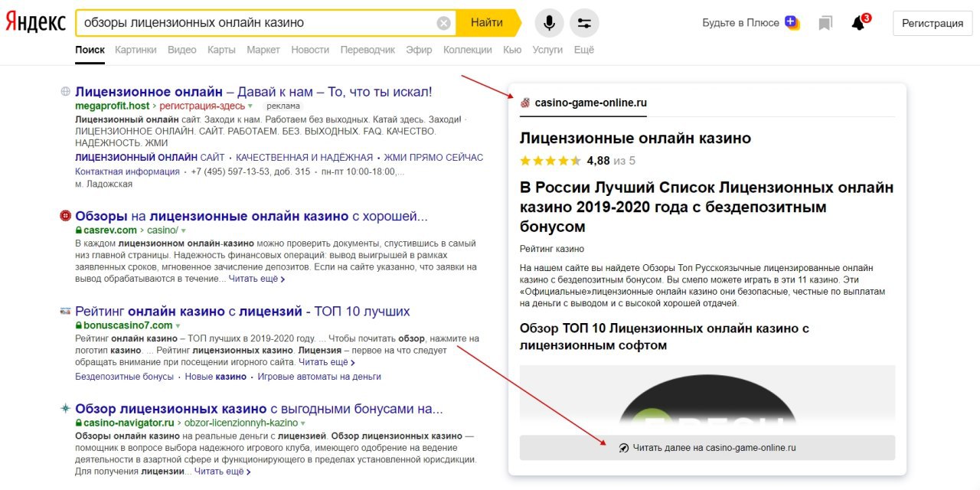Image resolution: width=980 pixels, height=490 pixels.
Task: Expand the arrow after obzor-licenzionnyh-kazino
Action: pos(303,423)
